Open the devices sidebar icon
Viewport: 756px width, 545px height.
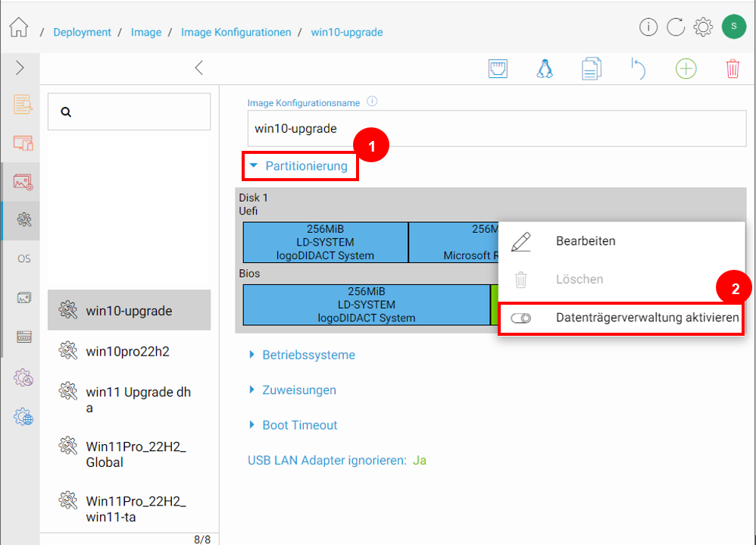pyautogui.click(x=23, y=143)
